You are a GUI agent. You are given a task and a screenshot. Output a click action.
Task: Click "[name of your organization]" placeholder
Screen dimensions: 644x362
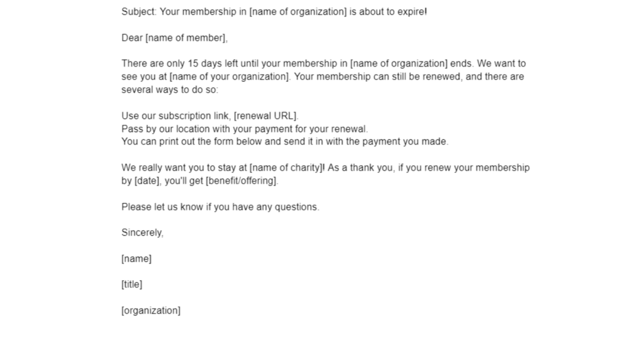click(x=230, y=77)
